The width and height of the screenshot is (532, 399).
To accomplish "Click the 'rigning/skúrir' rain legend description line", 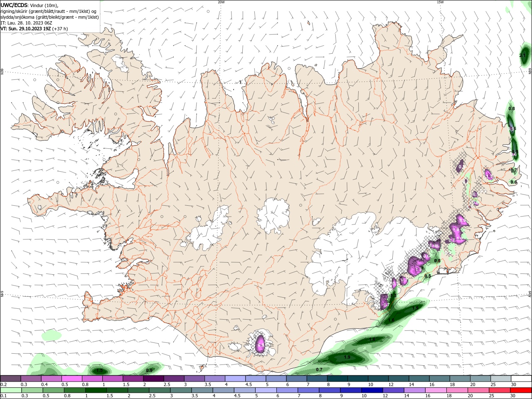I will 49,11.
